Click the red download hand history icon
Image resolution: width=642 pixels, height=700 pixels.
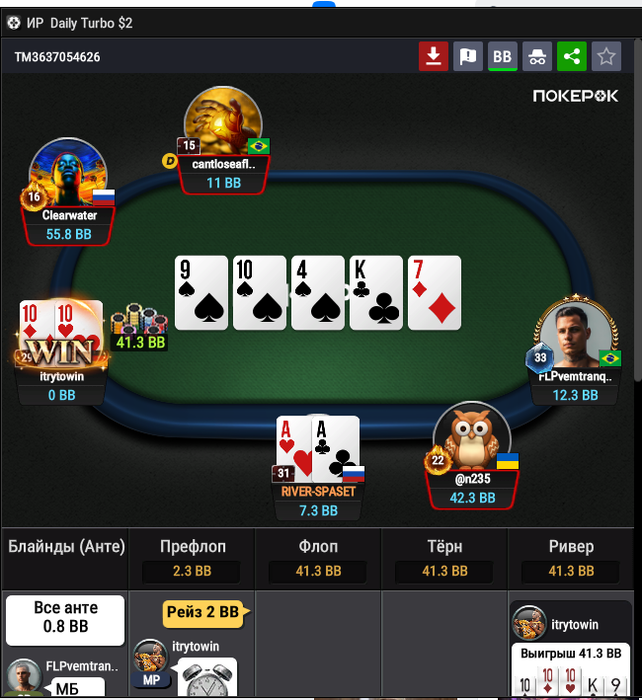tap(433, 56)
